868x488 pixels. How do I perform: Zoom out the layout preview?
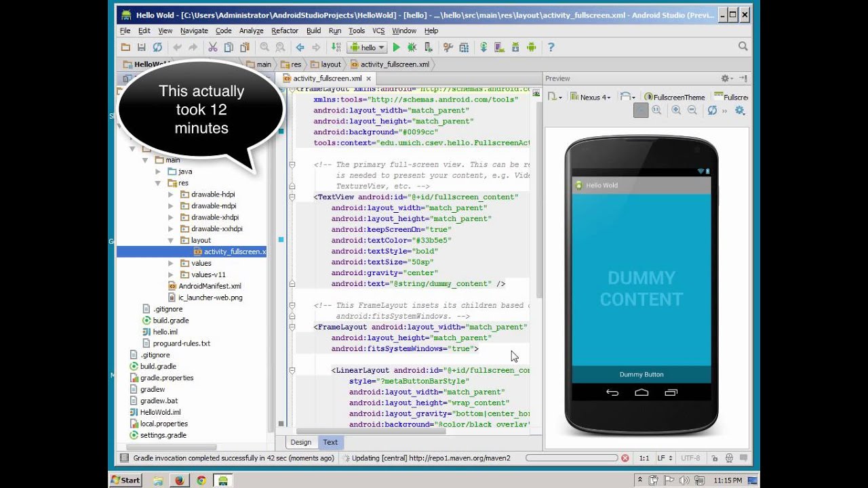coord(692,110)
